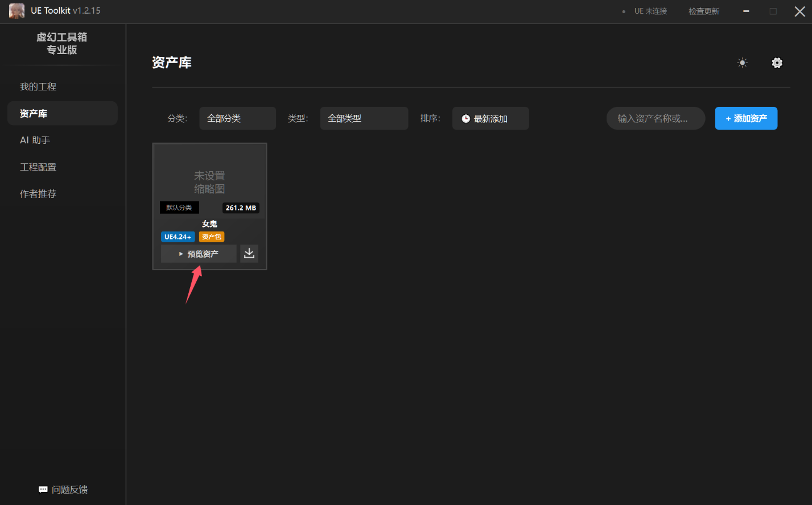Open the 最新添加 sort dropdown
This screenshot has height=505, width=812.
pyautogui.click(x=491, y=118)
